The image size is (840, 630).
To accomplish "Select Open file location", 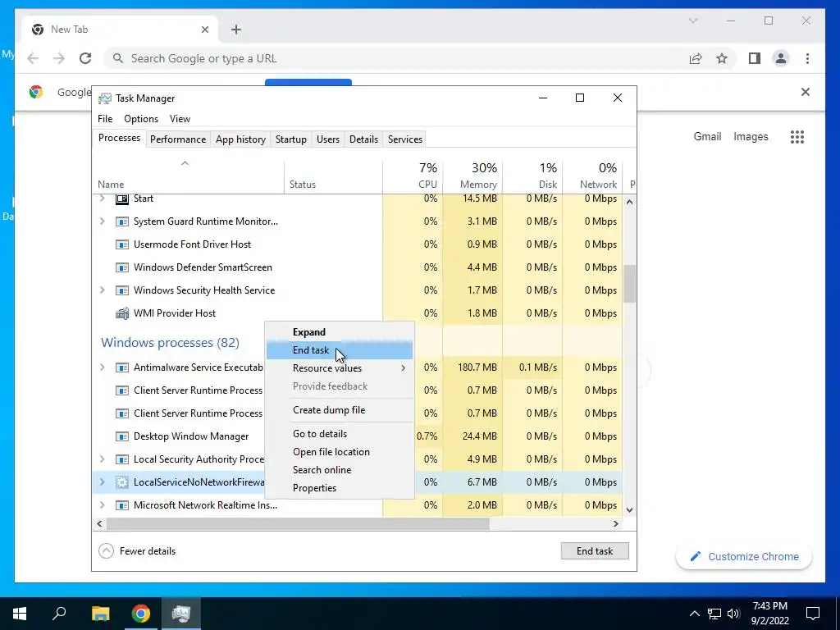I will tap(340, 452).
